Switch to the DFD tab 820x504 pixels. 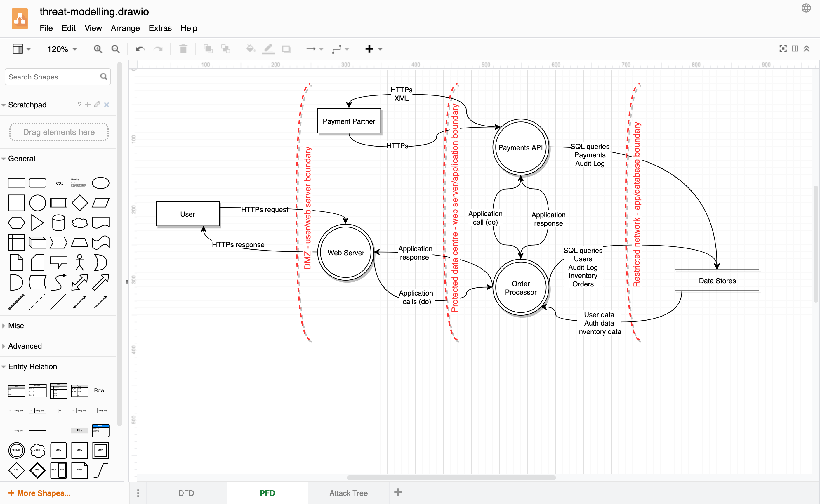tap(186, 493)
